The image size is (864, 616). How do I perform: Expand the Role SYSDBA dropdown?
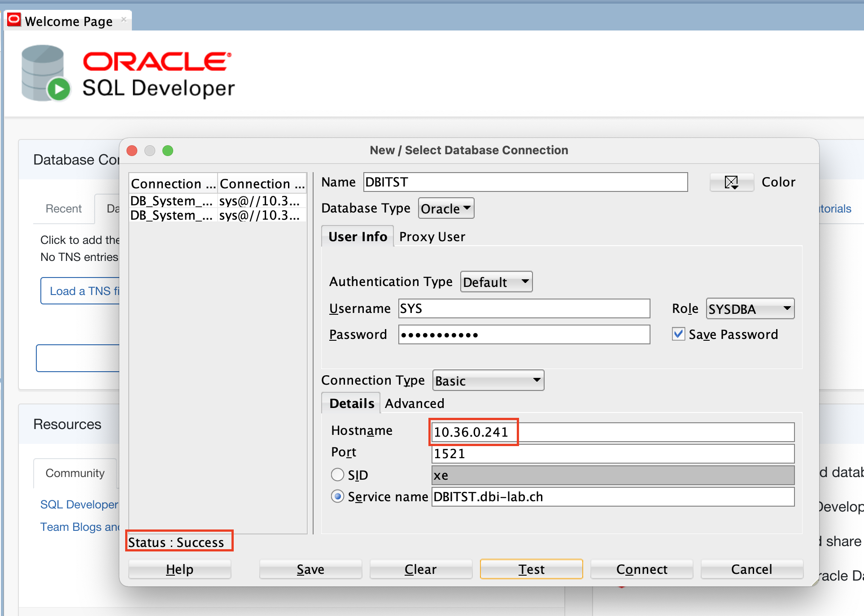coord(750,309)
